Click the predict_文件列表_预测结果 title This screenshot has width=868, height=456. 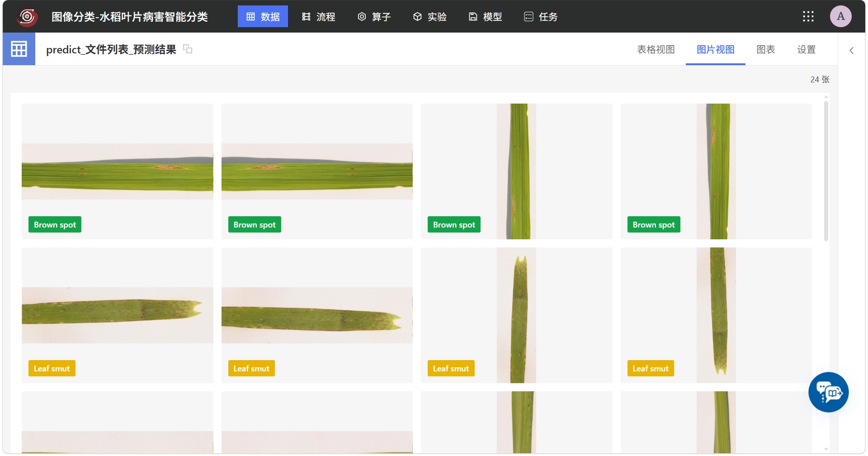(111, 49)
